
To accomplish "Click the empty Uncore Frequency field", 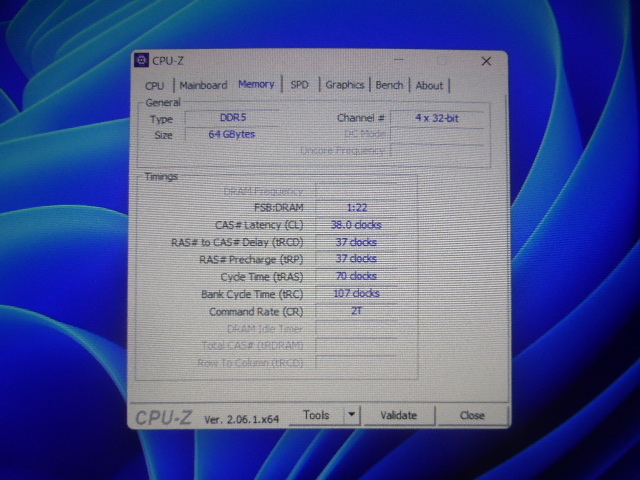I will coord(438,151).
